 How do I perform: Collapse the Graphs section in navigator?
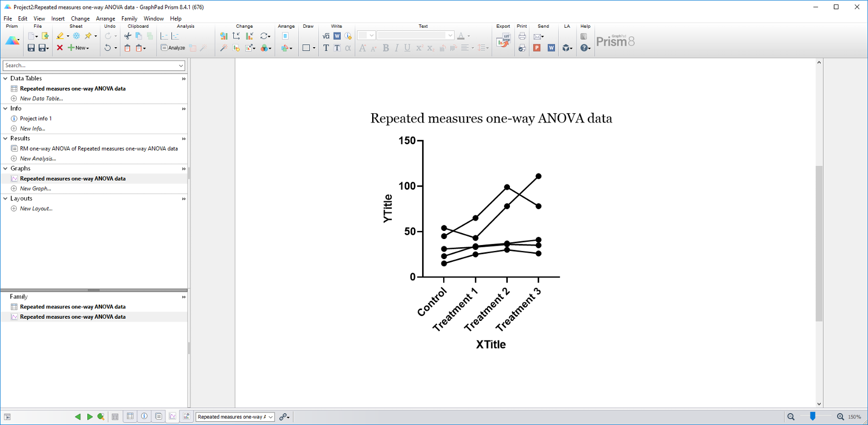coord(5,169)
